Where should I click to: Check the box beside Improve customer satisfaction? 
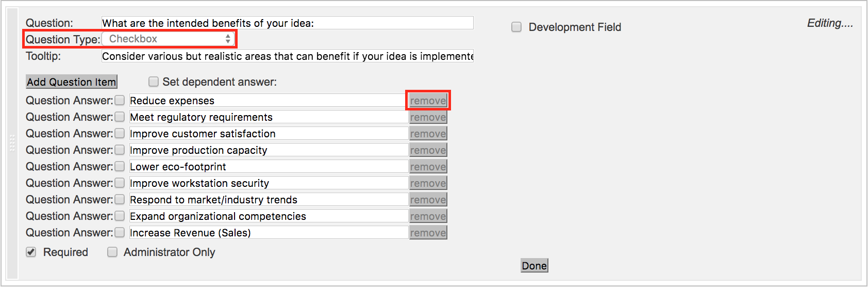tap(120, 133)
